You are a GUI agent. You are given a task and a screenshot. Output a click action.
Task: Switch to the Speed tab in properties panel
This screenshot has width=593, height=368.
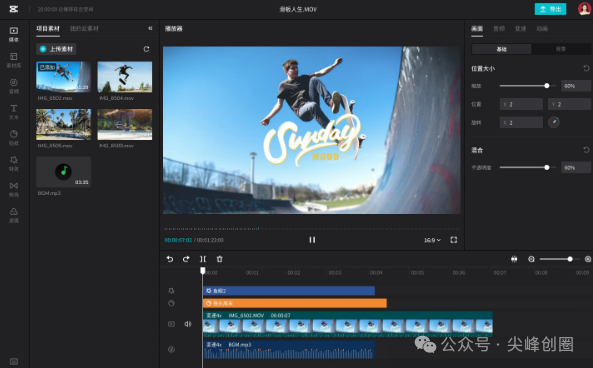coord(520,29)
